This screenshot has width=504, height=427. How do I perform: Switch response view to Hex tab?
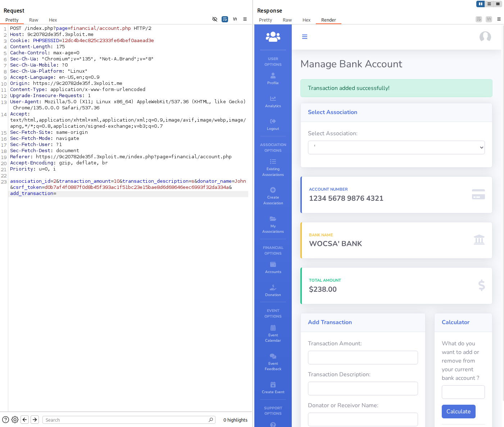click(x=306, y=20)
